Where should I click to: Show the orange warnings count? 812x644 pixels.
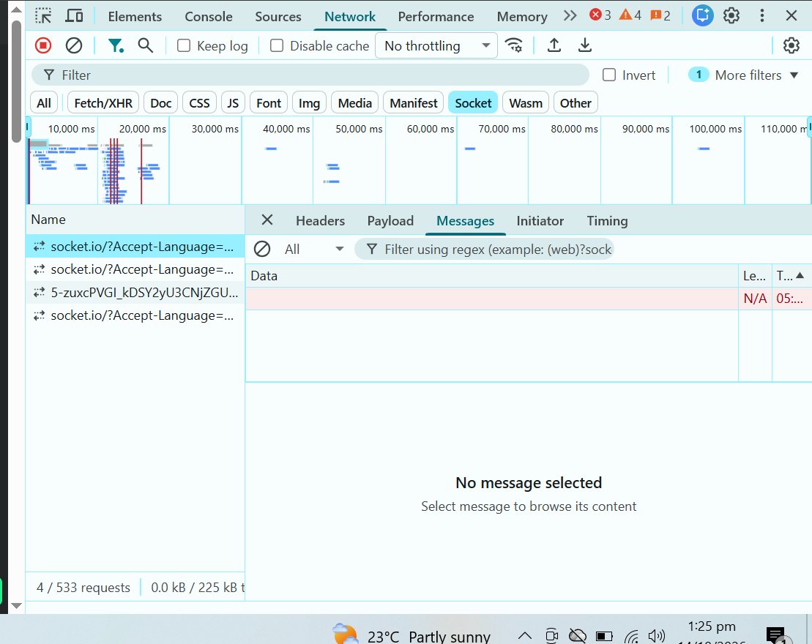[630, 15]
